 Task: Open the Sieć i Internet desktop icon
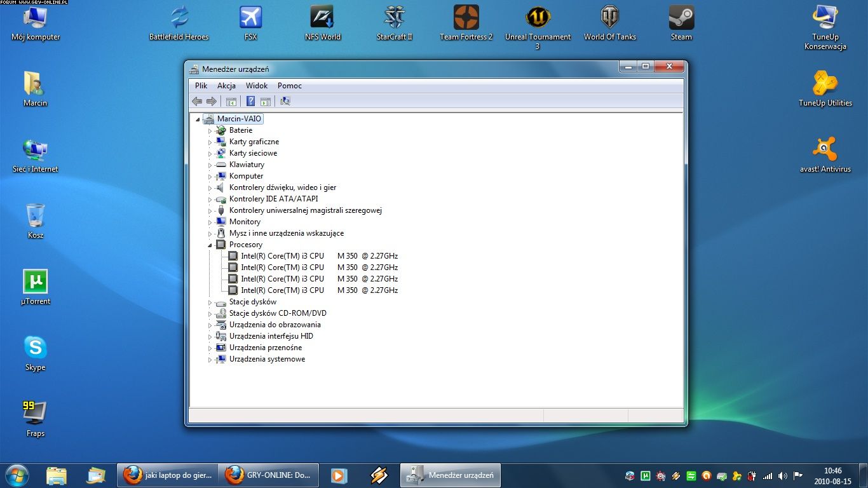[36, 155]
